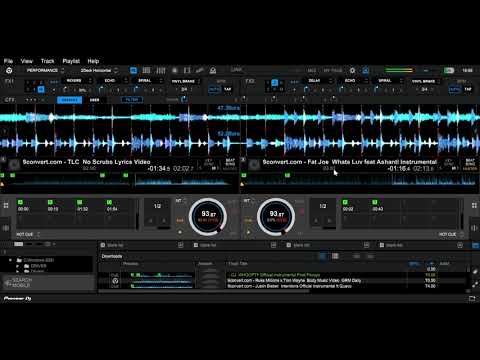Toggle FX1 deck assign highlighted blue button
Screen dimensions: 480x360
41,89
